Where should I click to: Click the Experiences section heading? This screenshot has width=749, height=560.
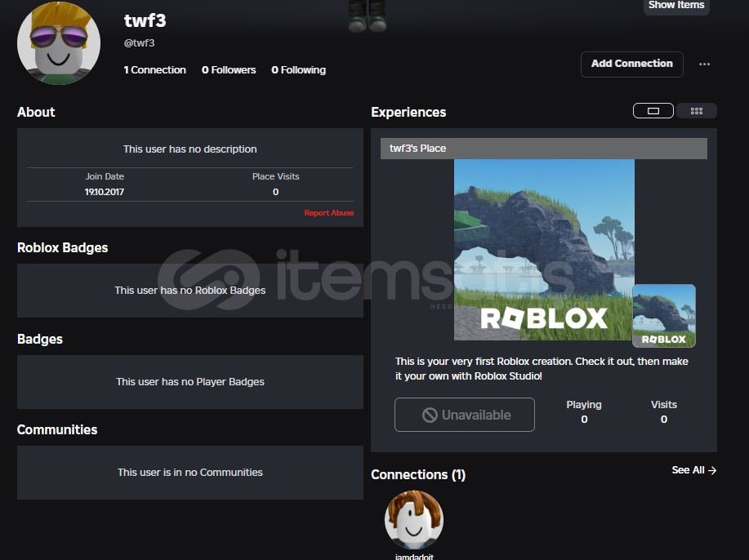[x=408, y=112]
